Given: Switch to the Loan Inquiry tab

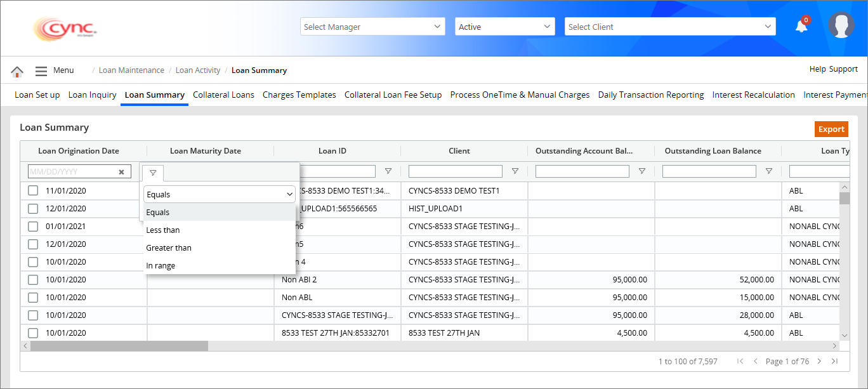Looking at the screenshot, I should click(92, 95).
